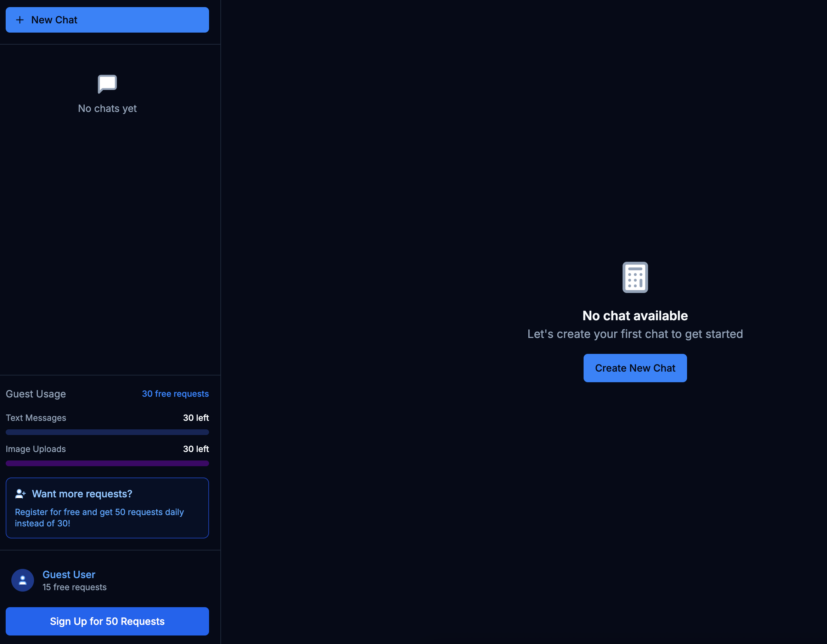Click the No chats yet label
827x644 pixels.
click(x=107, y=109)
